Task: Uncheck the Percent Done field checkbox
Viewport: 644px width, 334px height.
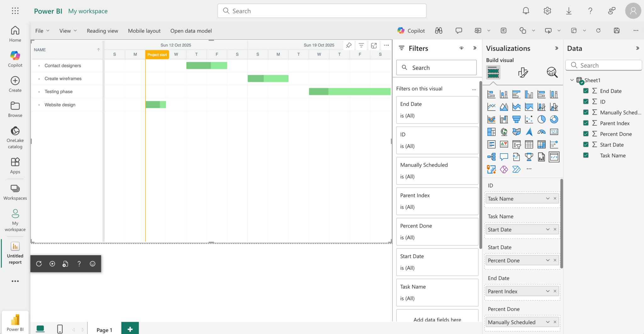Action: coord(586,134)
